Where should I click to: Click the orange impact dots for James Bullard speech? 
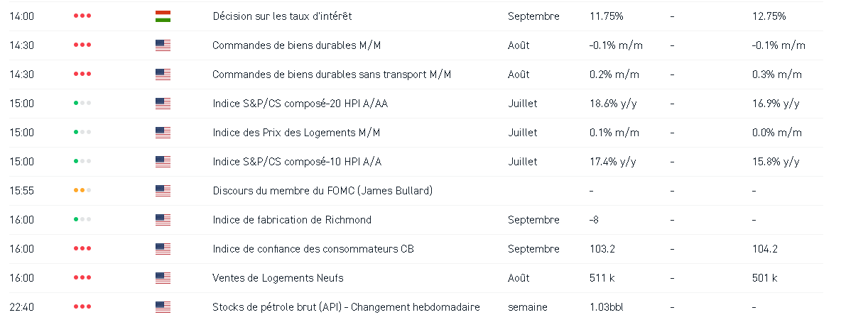pyautogui.click(x=82, y=191)
